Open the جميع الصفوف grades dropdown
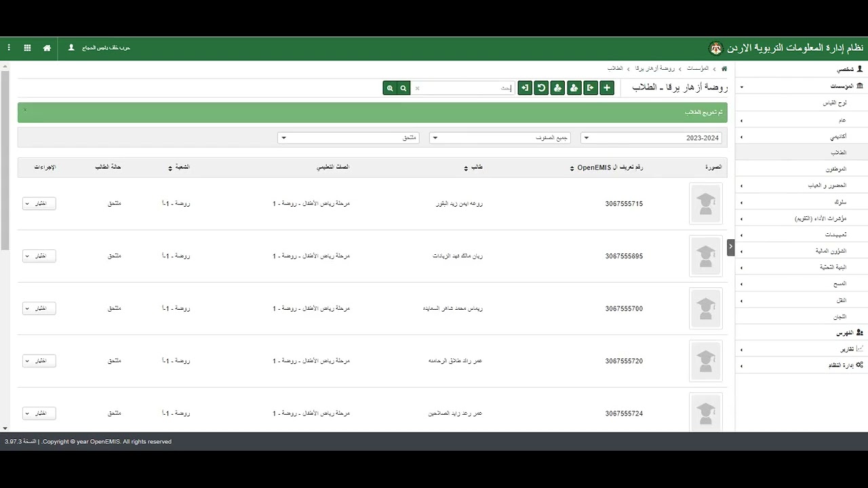This screenshot has height=488, width=868. tap(500, 138)
